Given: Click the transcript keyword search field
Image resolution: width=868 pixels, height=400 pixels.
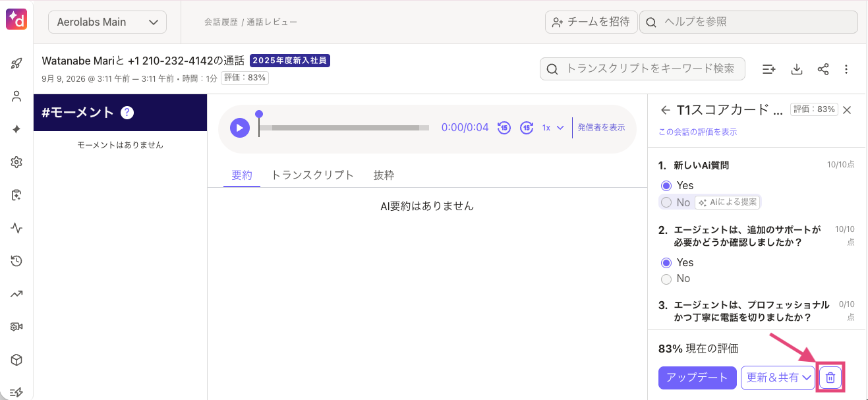Looking at the screenshot, I should coord(643,69).
